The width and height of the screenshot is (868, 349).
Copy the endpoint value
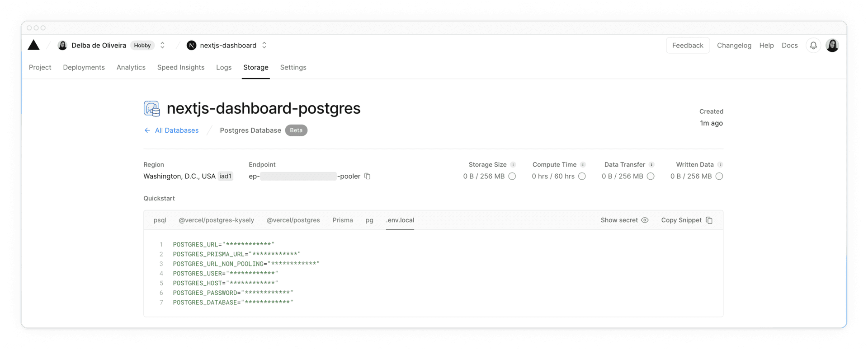[x=368, y=176]
